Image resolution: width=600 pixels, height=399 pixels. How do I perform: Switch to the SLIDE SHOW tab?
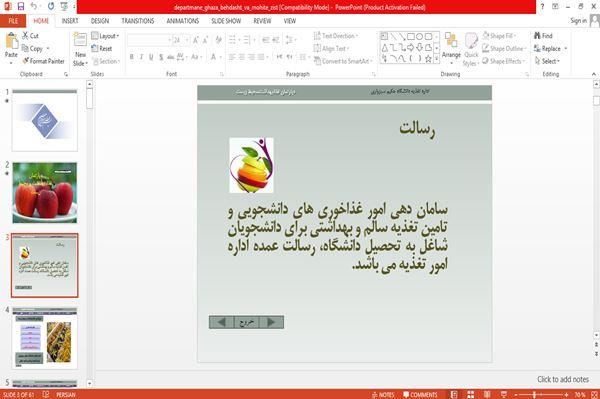[x=226, y=21]
